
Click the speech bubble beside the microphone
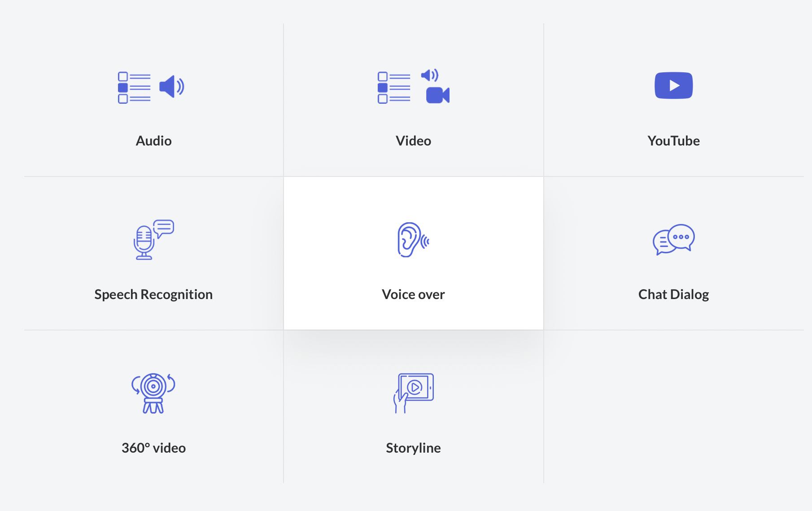click(x=164, y=228)
